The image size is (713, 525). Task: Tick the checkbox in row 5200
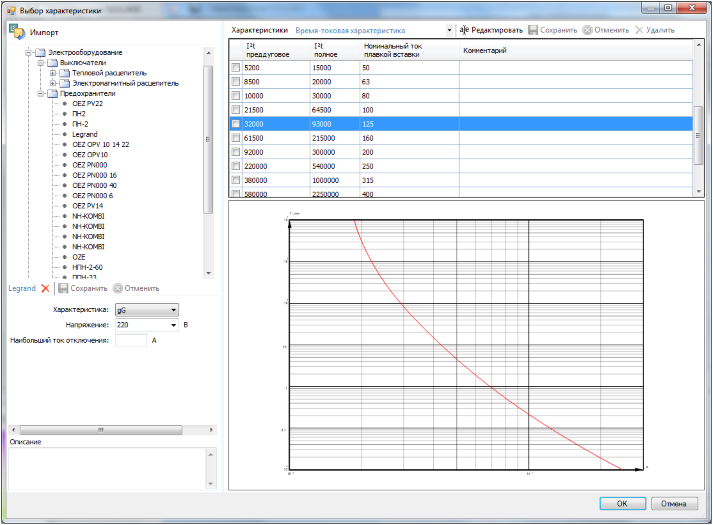coord(236,67)
